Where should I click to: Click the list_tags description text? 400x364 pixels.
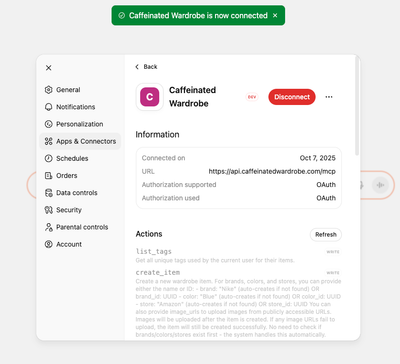(215, 260)
